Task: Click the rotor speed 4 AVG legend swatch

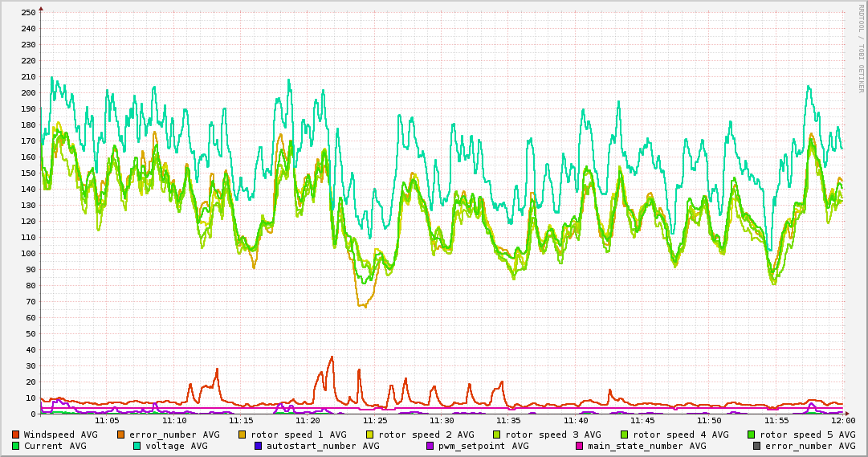Action: pos(625,435)
